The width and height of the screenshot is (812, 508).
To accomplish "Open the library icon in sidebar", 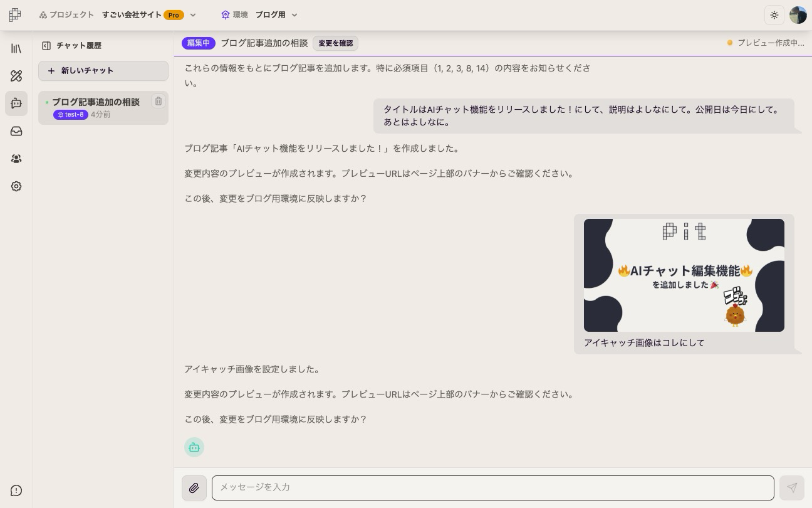I will (16, 48).
